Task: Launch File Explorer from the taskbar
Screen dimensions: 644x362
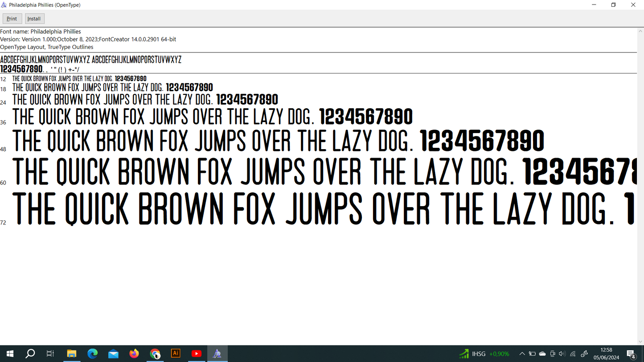Action: click(x=72, y=354)
